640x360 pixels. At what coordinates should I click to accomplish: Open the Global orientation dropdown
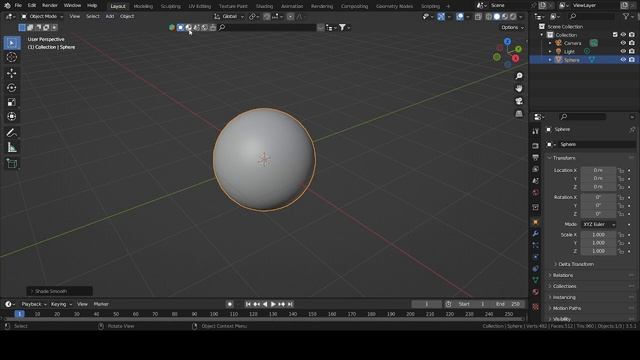coord(229,16)
